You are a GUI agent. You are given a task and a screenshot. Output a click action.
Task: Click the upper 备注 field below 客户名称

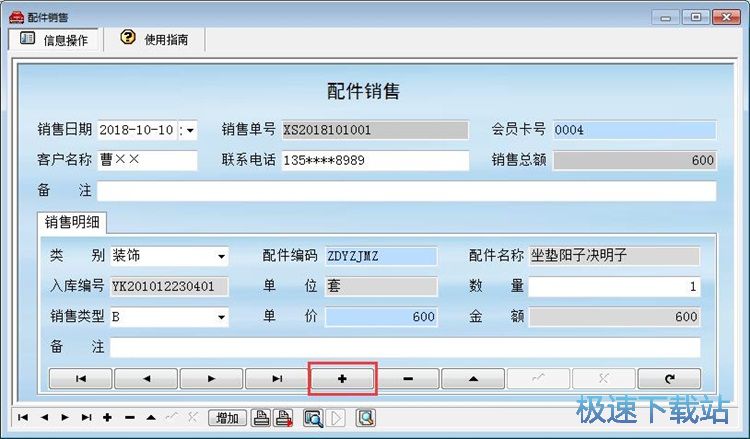[407, 191]
